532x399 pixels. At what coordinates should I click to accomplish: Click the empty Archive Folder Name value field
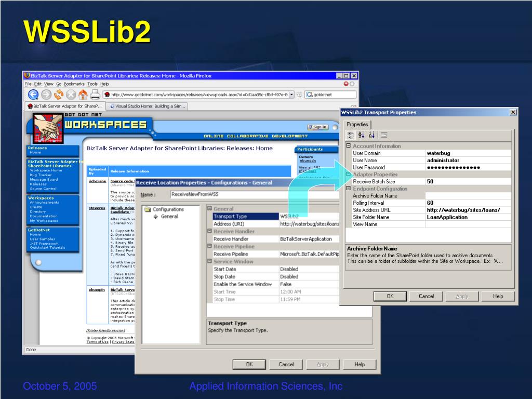468,196
